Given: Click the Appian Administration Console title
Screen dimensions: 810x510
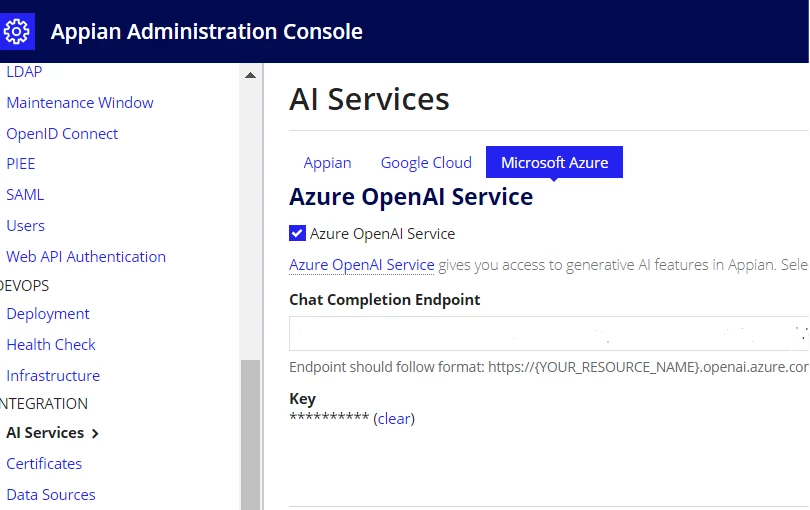Looking at the screenshot, I should (x=207, y=32).
